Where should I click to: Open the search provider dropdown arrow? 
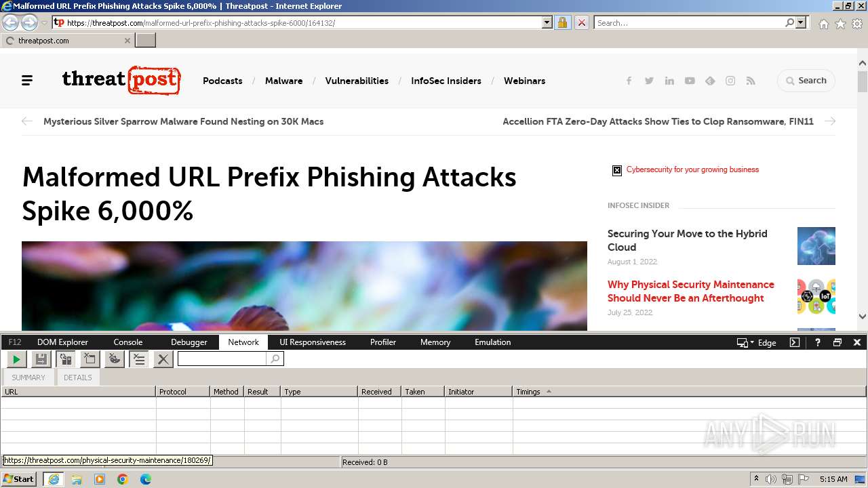[802, 22]
